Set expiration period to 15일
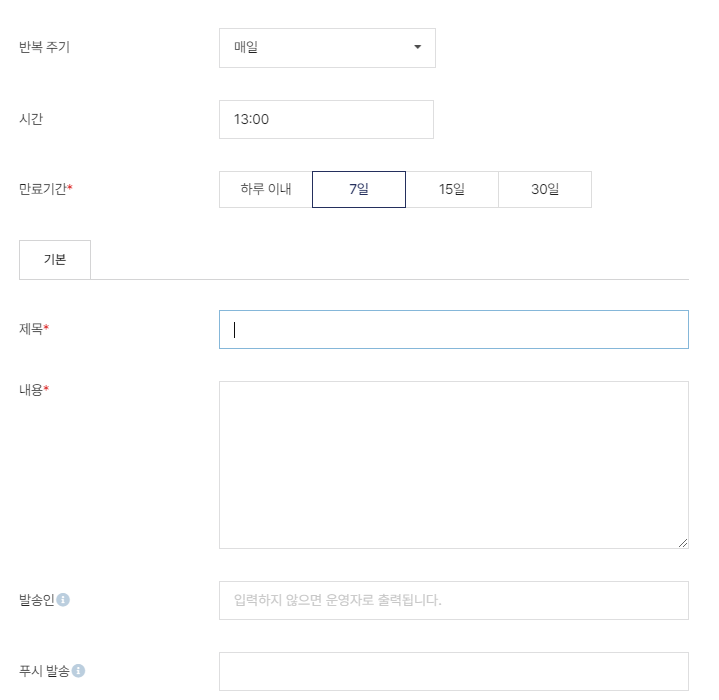The height and width of the screenshot is (700, 719). 452,189
